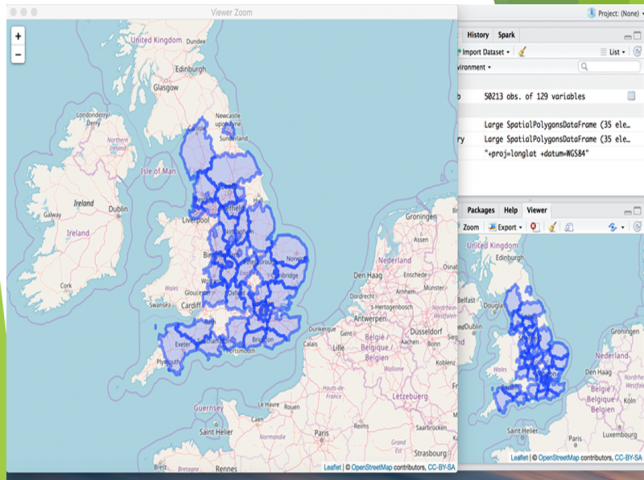Switch to the Packages tab
The image size is (644, 480).
click(x=481, y=210)
